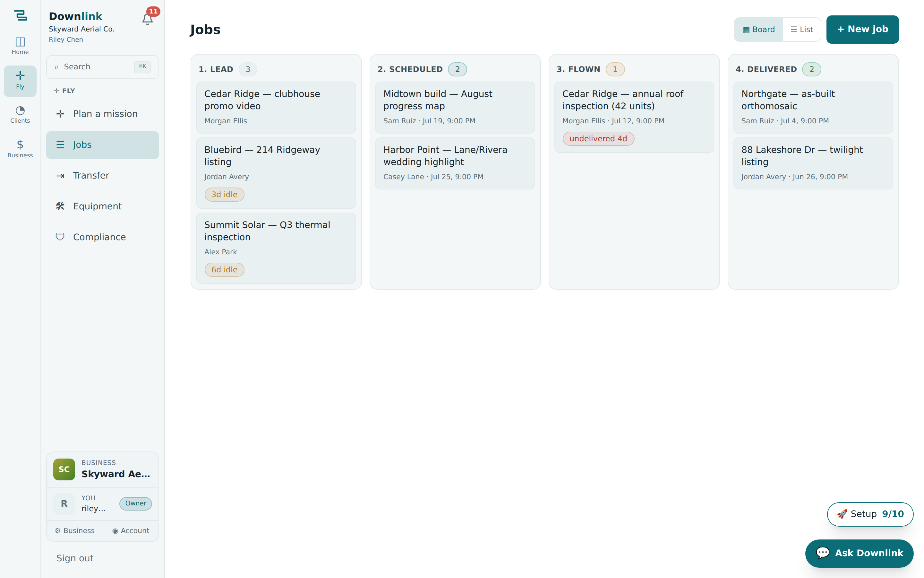This screenshot has height=578, width=924.
Task: Click the Flown count badge 1
Action: pos(615,69)
